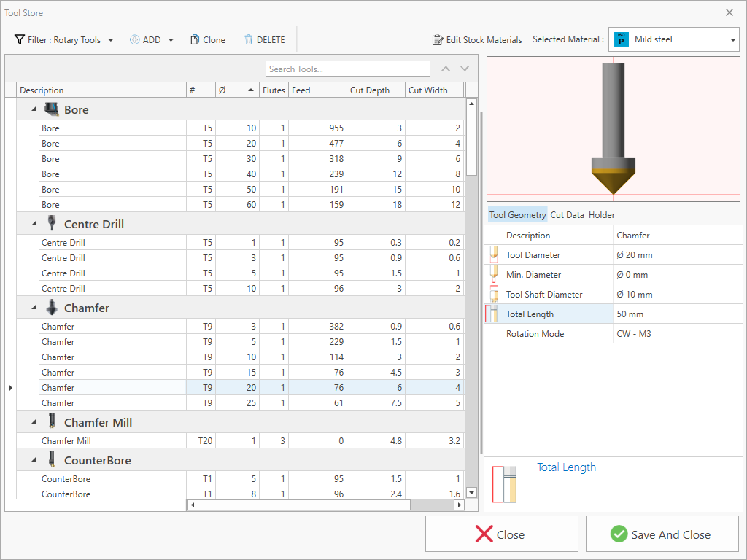
Task: Switch to the Holder tab
Action: pyautogui.click(x=602, y=215)
